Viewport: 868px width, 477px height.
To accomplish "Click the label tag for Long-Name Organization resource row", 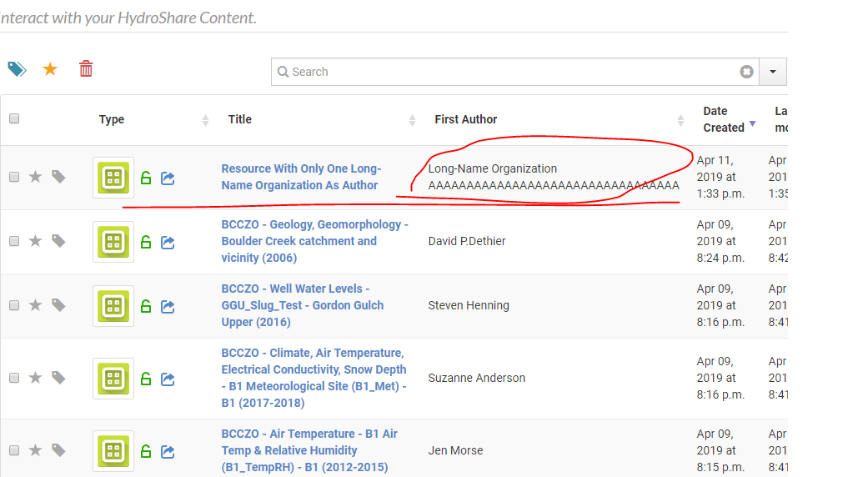I will pyautogui.click(x=58, y=177).
